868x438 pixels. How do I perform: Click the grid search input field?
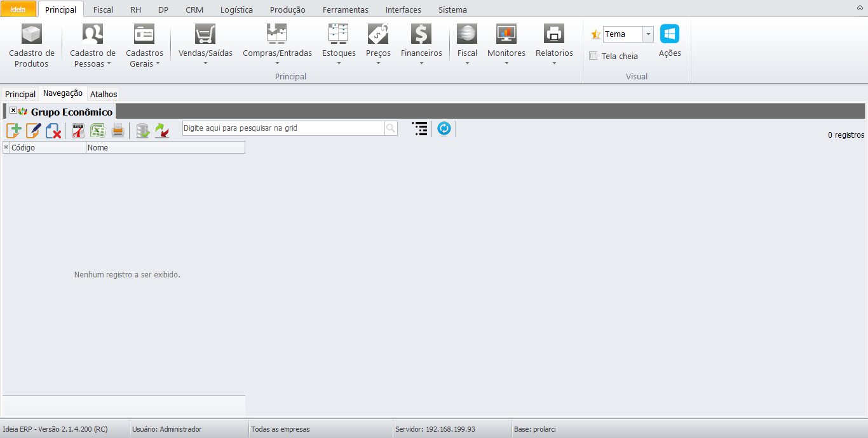pos(283,128)
